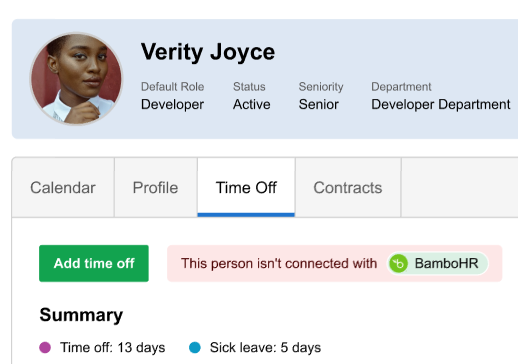
Task: Switch to the Profile tab
Action: coord(155,188)
